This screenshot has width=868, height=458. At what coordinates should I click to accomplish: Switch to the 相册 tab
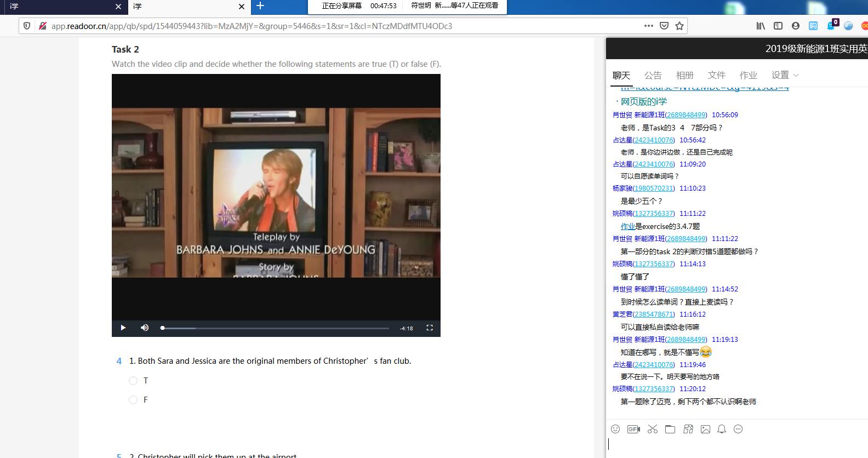click(684, 75)
